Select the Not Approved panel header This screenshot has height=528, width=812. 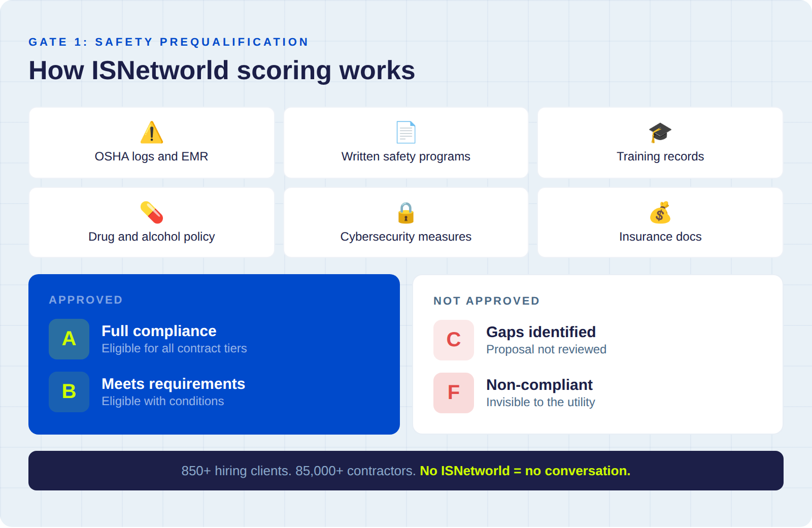(486, 301)
